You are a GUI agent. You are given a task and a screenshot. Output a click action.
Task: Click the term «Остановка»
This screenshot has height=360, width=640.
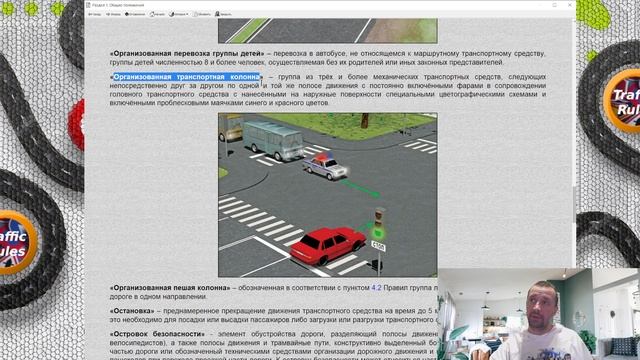click(132, 311)
